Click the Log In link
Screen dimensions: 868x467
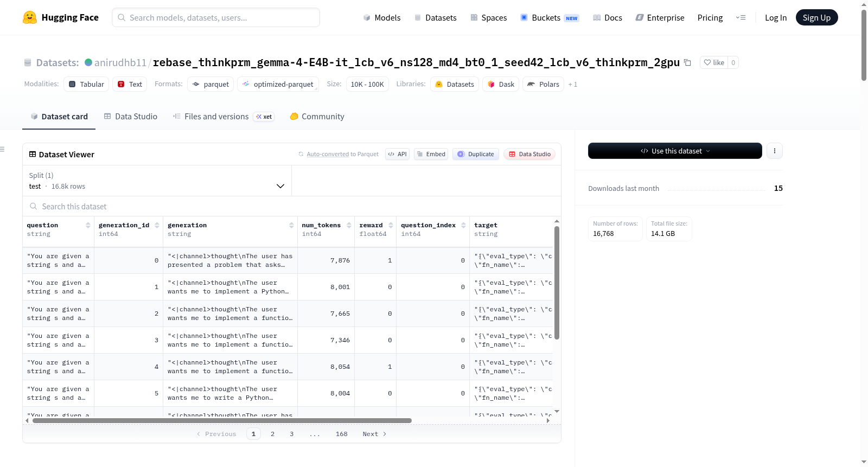[x=776, y=17]
